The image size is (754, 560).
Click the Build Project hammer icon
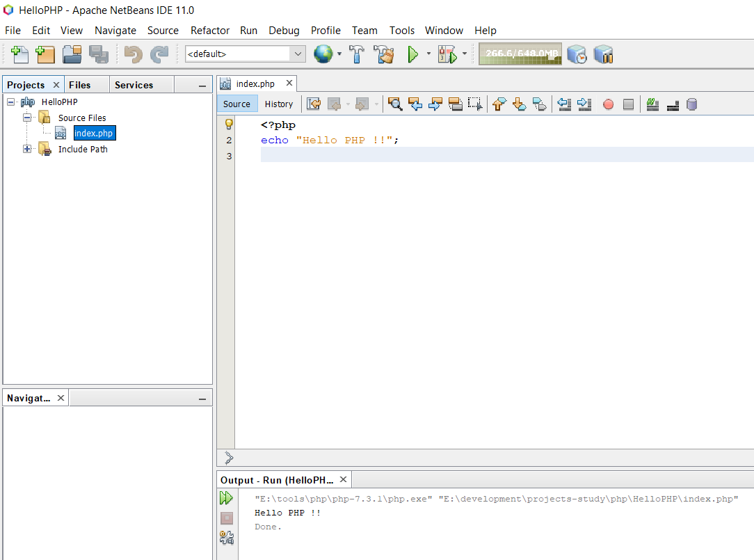(357, 54)
